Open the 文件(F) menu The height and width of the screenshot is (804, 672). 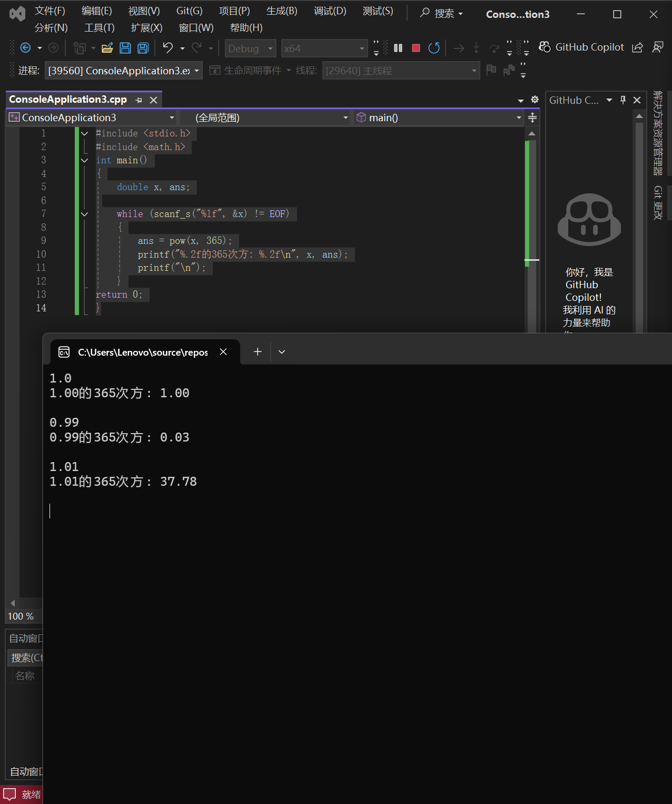50,11
